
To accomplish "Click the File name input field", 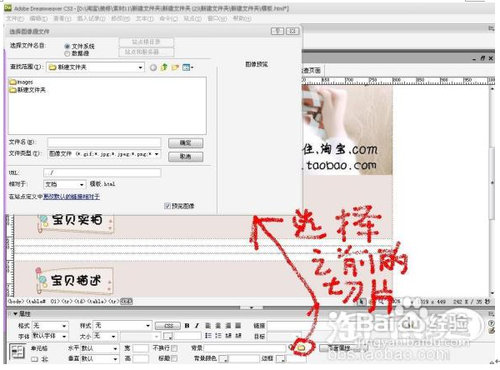I will click(x=104, y=142).
